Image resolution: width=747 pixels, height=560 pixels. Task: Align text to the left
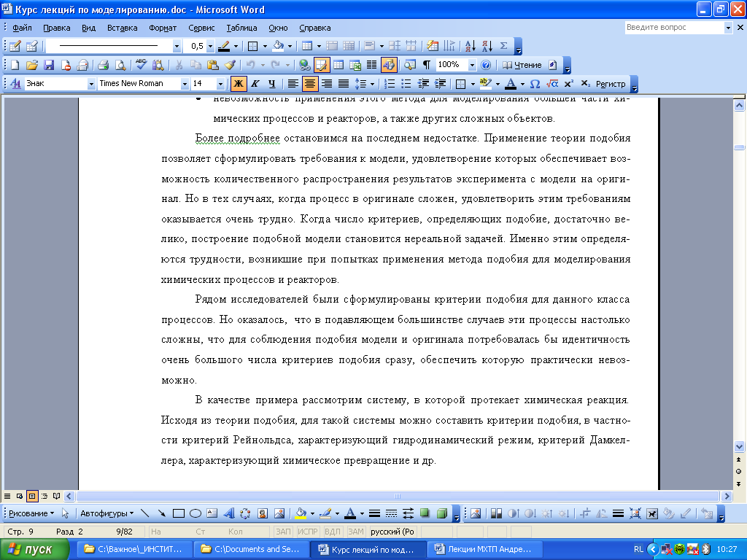pyautogui.click(x=293, y=84)
